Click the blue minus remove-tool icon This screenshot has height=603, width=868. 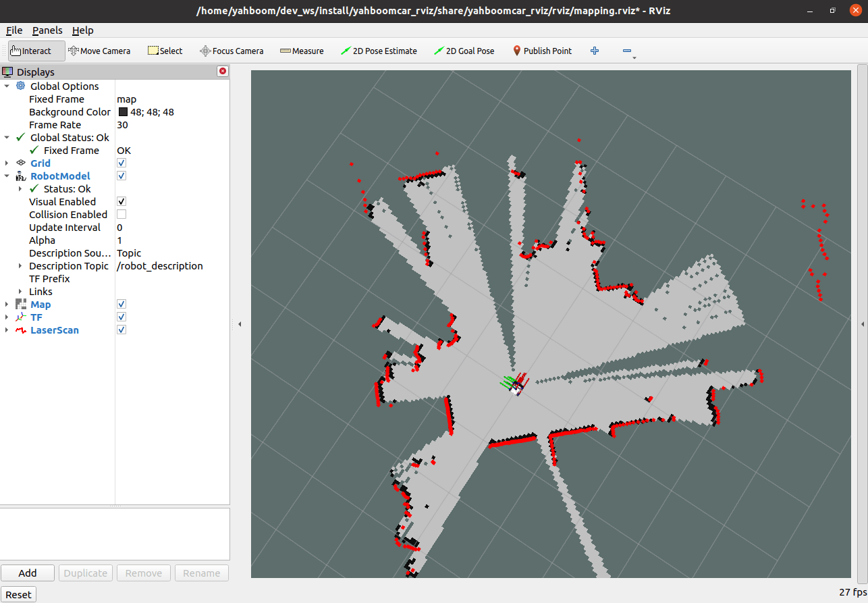627,51
